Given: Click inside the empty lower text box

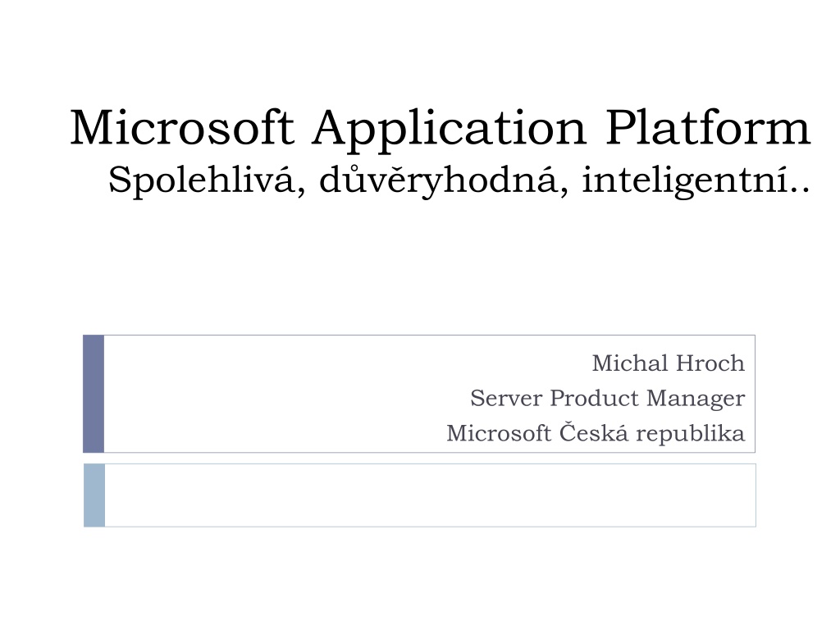Looking at the screenshot, I should 430,495.
